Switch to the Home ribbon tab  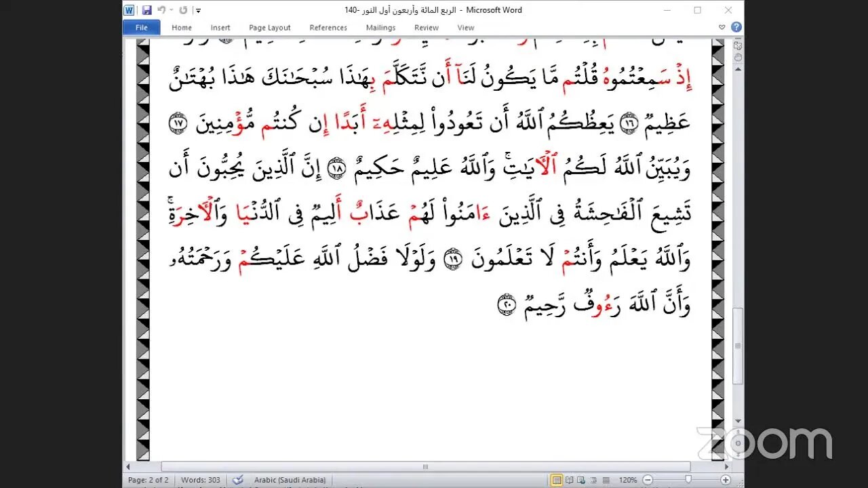click(182, 28)
